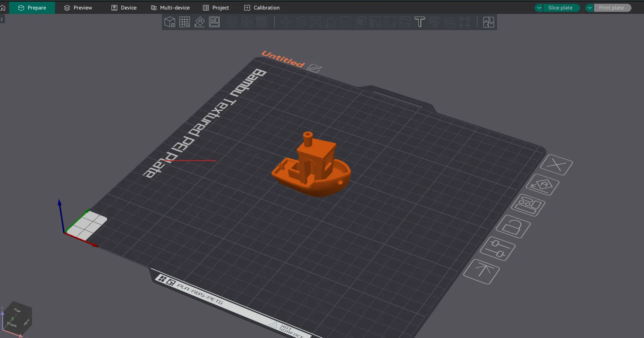Click Right face of view cube
The image size is (644, 338).
[x=27, y=321]
